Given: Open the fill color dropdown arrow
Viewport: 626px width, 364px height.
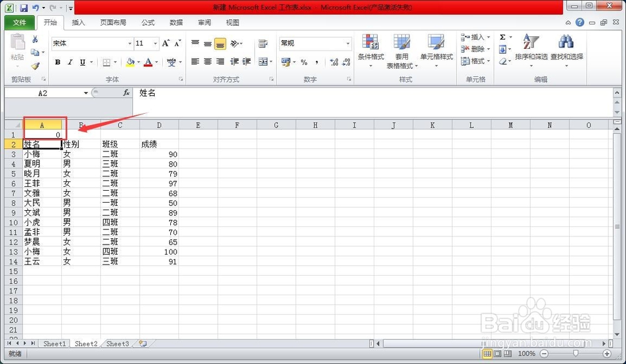Looking at the screenshot, I should [138, 62].
